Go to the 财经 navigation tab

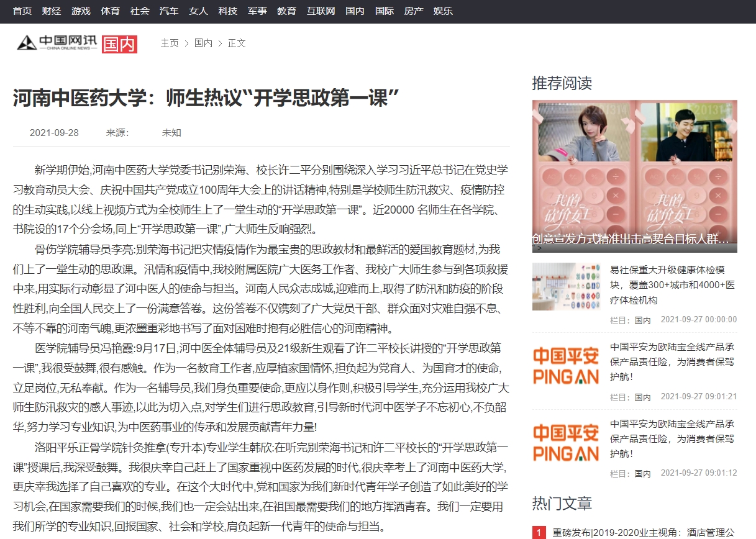[52, 11]
